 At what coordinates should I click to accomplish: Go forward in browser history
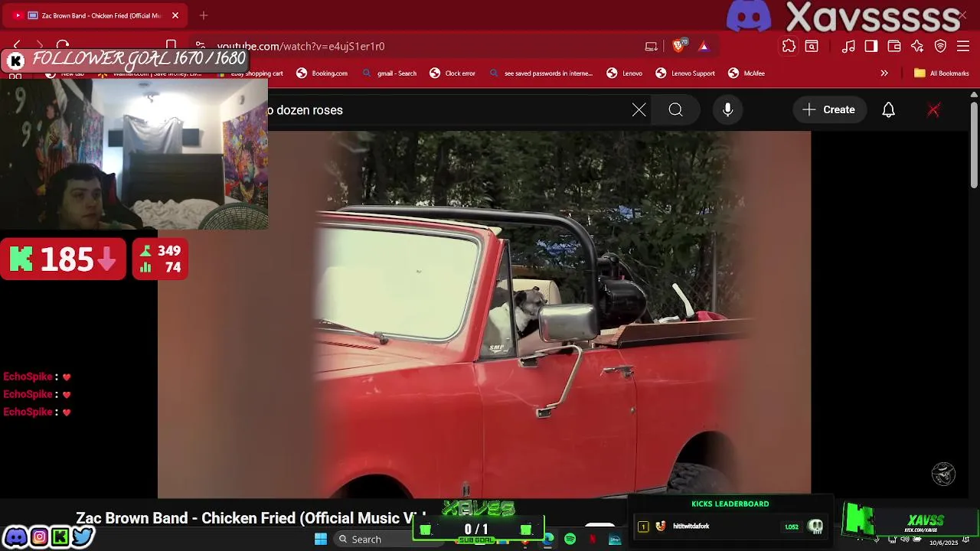pyautogui.click(x=40, y=46)
